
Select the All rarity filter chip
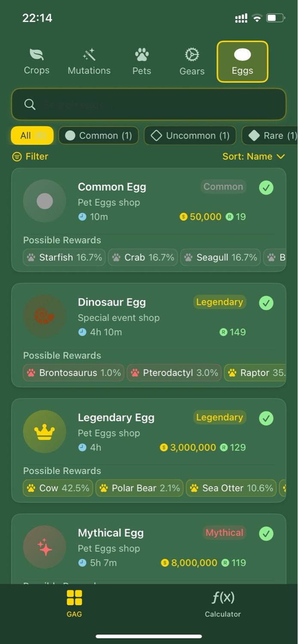pyautogui.click(x=32, y=136)
